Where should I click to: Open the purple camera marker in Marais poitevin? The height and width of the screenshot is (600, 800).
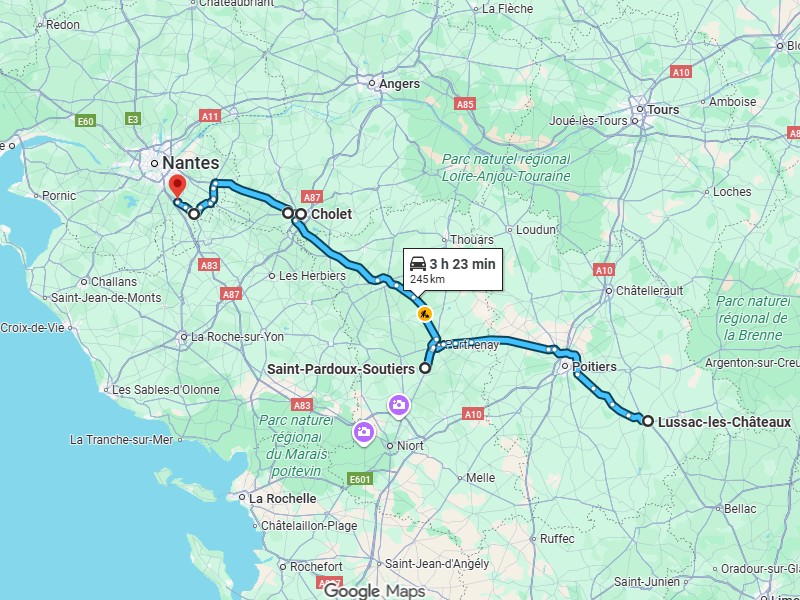(x=364, y=433)
